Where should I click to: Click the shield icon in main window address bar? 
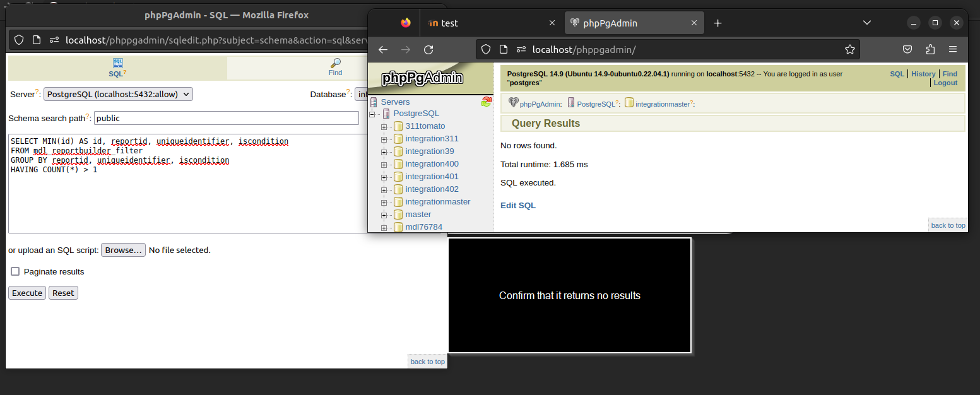click(x=485, y=49)
